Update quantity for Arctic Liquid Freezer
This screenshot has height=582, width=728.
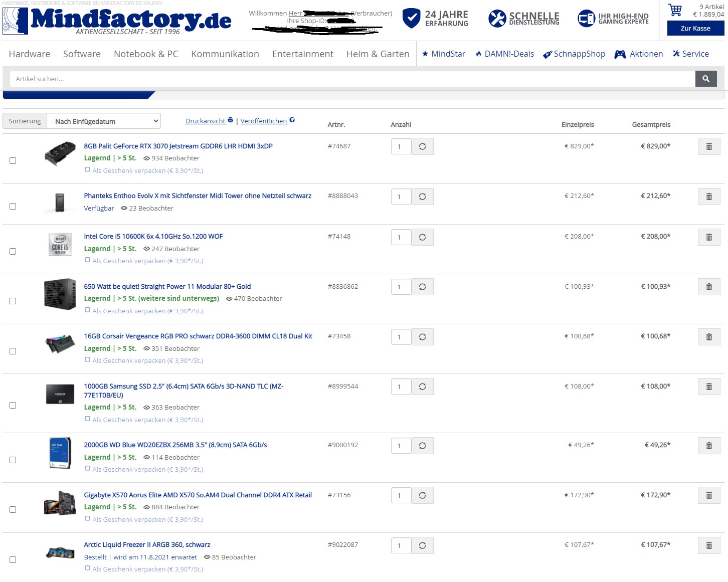pyautogui.click(x=423, y=545)
